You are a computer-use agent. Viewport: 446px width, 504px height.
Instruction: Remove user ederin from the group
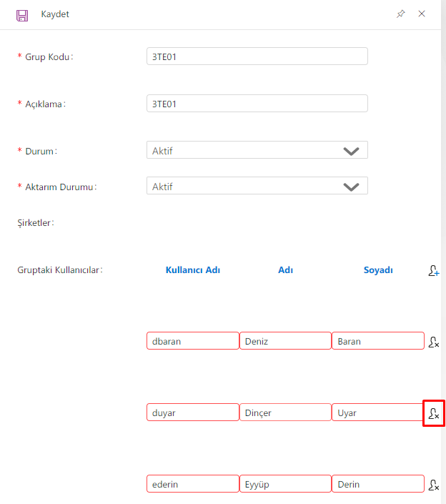[x=434, y=485]
